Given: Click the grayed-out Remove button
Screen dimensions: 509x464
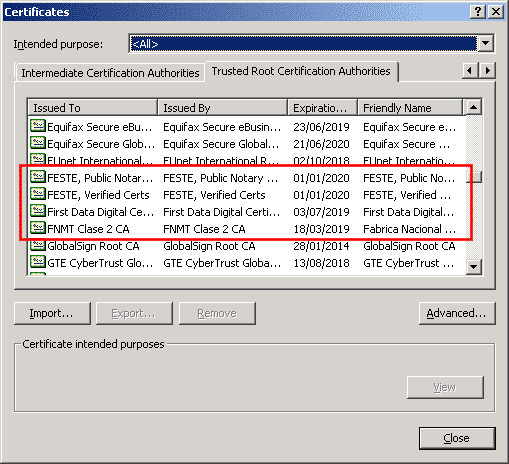Looking at the screenshot, I should click(217, 313).
